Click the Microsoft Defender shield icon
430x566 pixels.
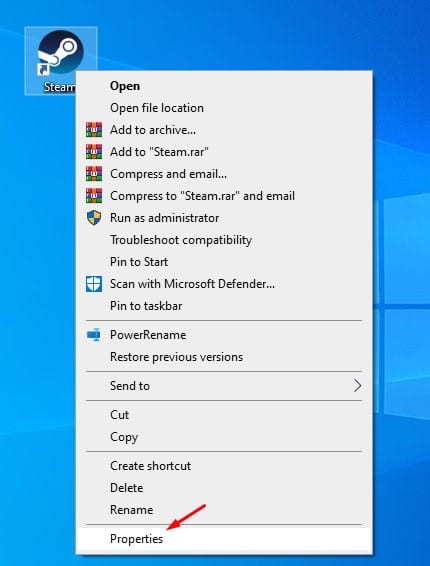click(x=94, y=284)
